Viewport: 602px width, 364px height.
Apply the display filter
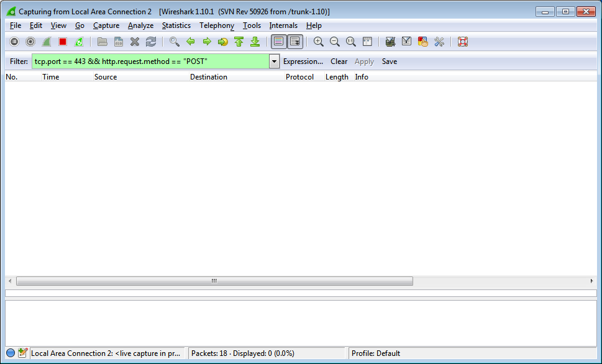point(364,61)
